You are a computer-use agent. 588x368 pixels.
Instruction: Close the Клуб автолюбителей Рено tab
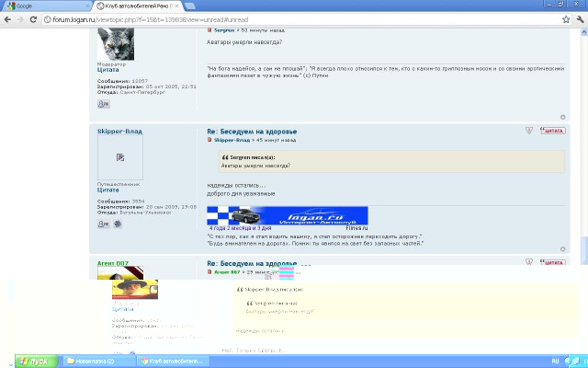pos(176,6)
